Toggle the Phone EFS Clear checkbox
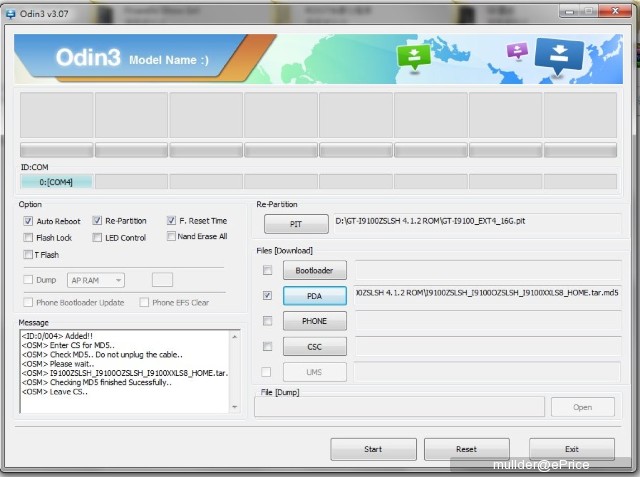This screenshot has width=640, height=477. point(144,302)
